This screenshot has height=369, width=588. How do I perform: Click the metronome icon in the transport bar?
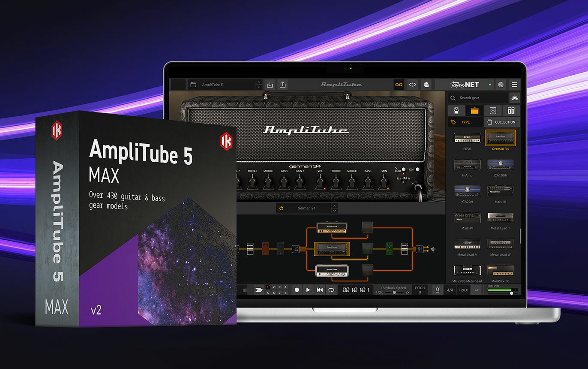pyautogui.click(x=437, y=290)
